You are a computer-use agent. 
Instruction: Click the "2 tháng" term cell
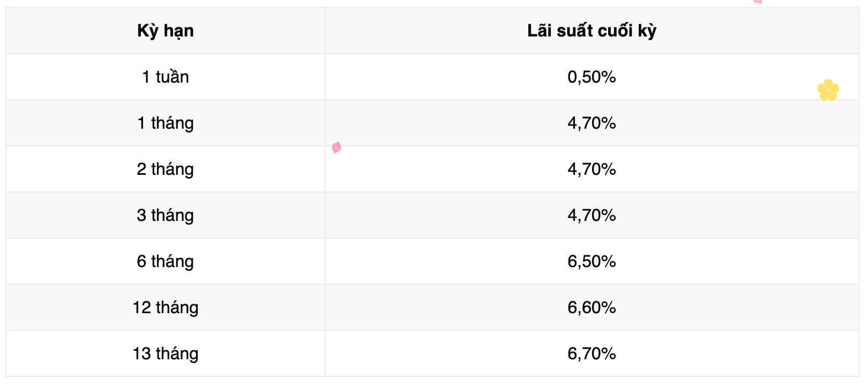[165, 169]
